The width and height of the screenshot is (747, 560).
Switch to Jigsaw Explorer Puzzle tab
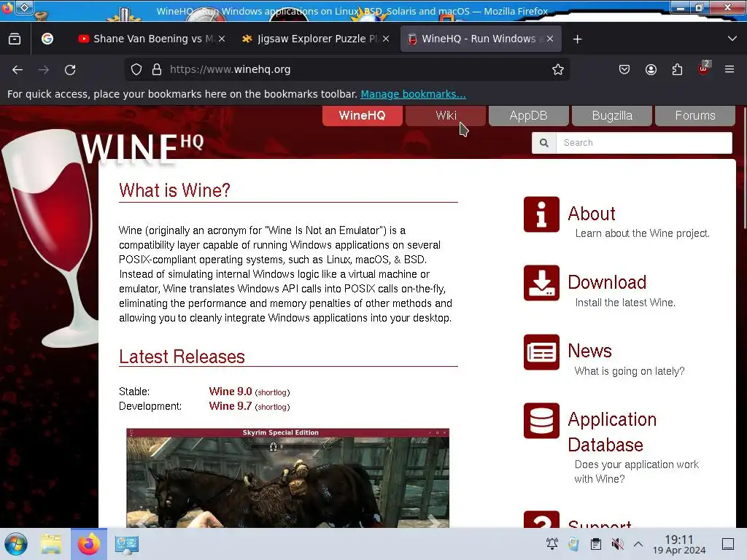[x=315, y=39]
